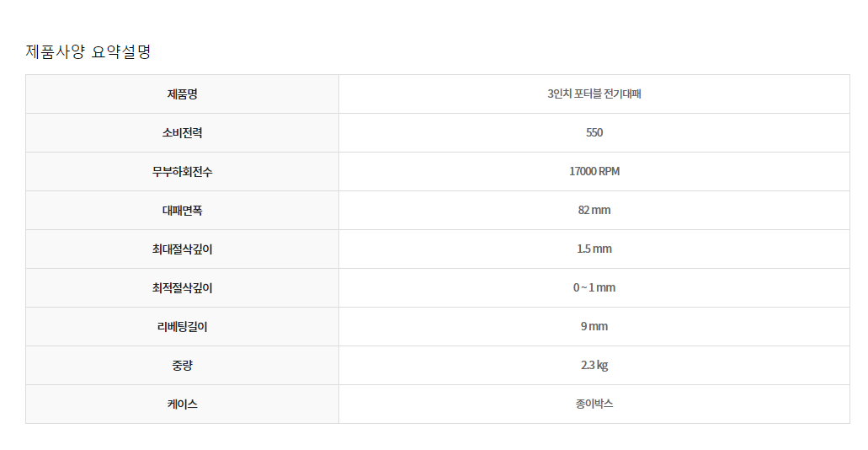The image size is (868, 450).
Task: Select the '대패면폭' label cell
Action: (182, 211)
